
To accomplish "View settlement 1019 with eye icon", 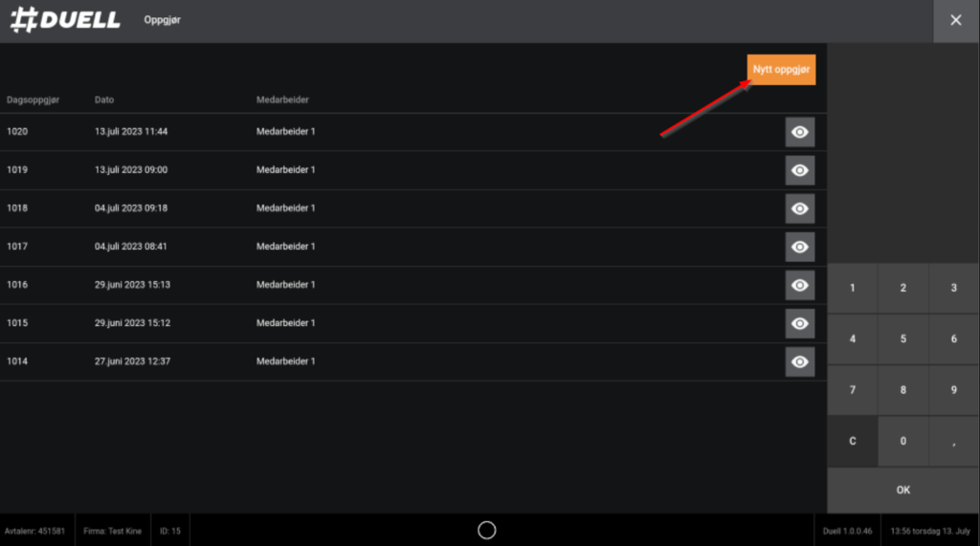I will tap(799, 170).
